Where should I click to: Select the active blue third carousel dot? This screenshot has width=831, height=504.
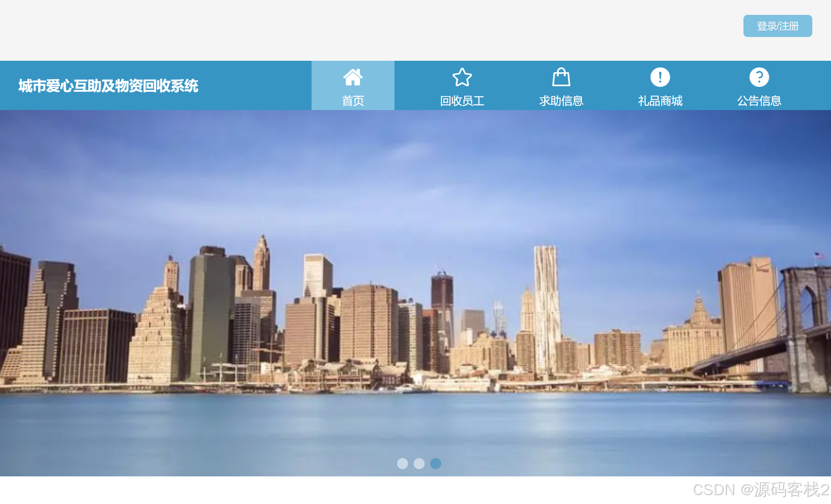pos(436,464)
